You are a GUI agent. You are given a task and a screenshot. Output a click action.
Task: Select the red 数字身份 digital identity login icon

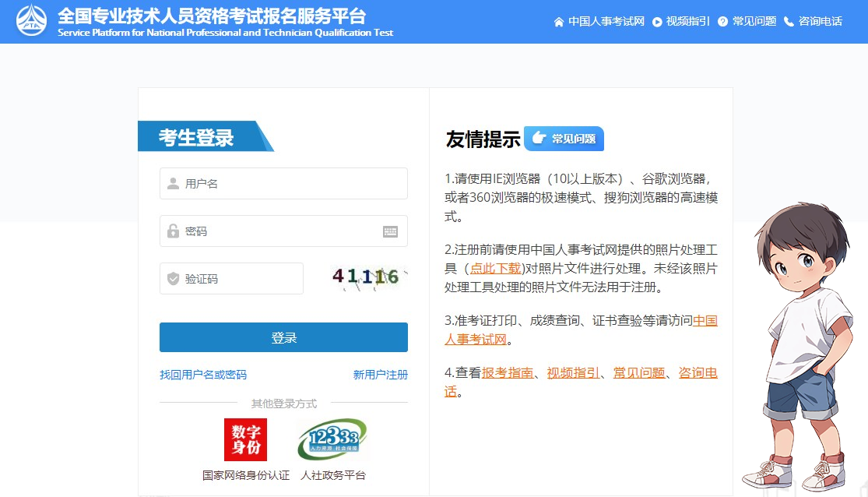244,439
